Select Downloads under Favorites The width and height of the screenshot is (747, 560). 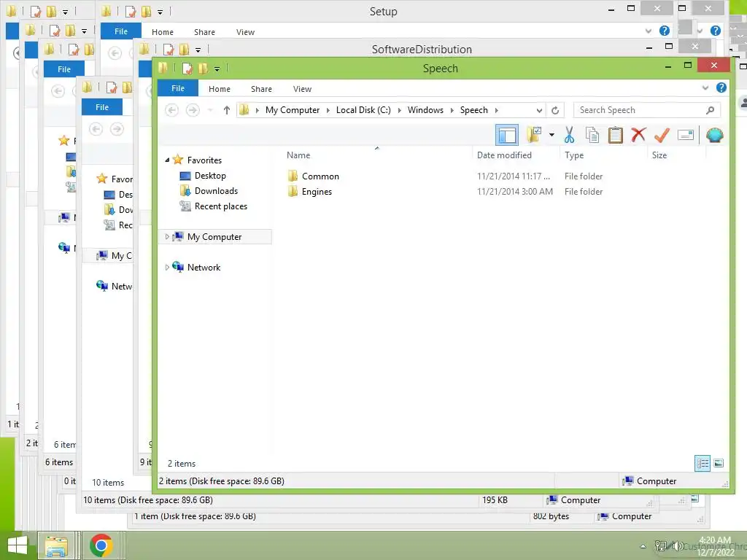(216, 191)
